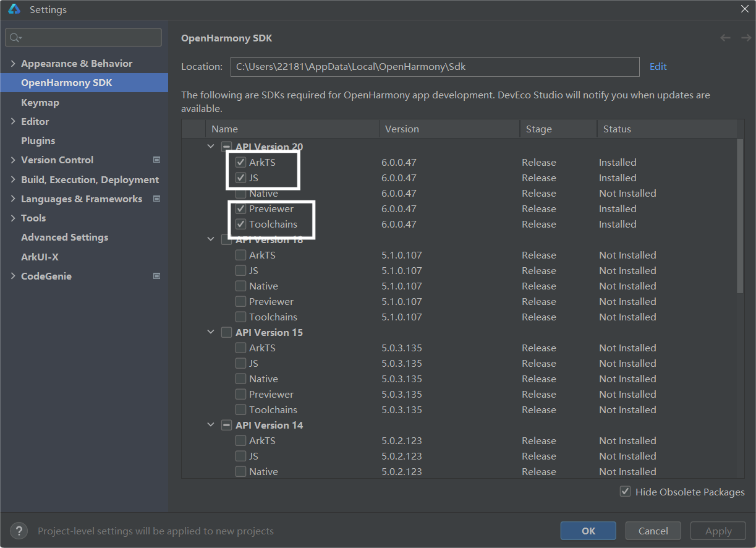Select Toolchains 5.0.3.135 row label
756x548 pixels.
273,409
